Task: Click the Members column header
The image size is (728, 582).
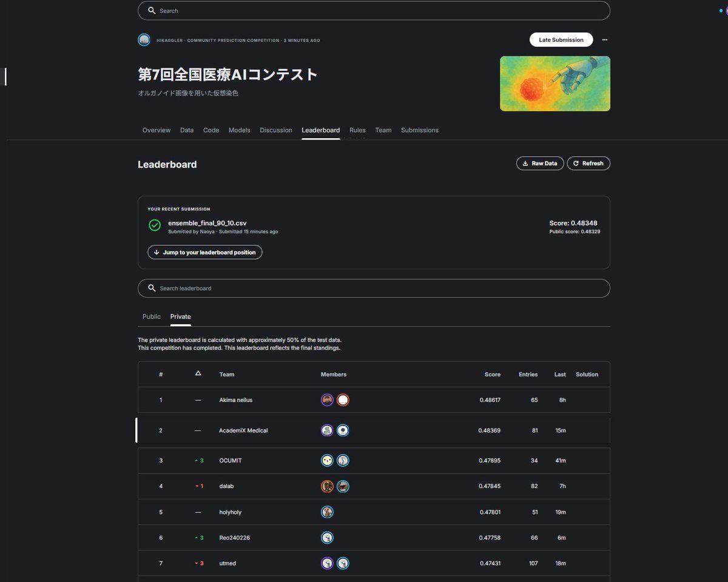Action: [x=334, y=374]
